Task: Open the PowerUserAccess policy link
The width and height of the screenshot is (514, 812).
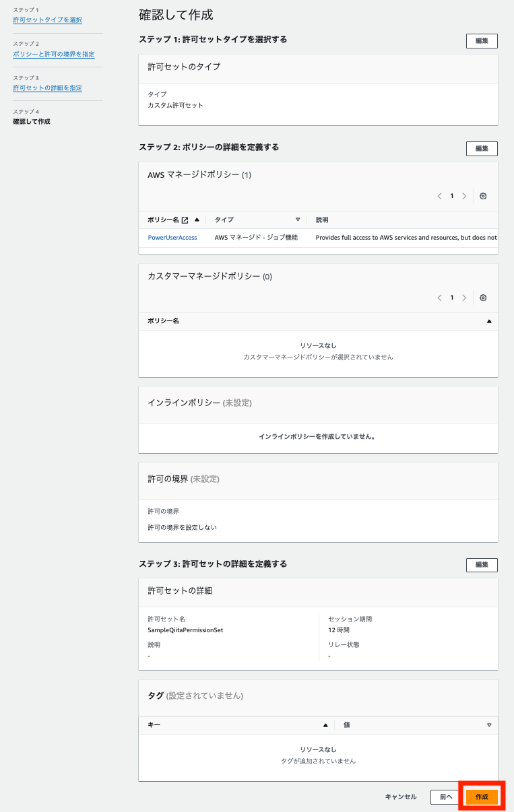Action: [x=172, y=238]
